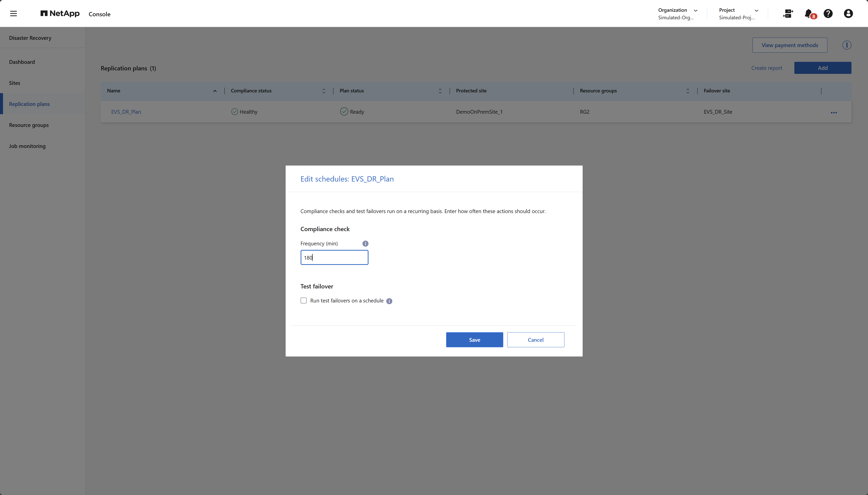This screenshot has height=495, width=868.
Task: Click the notifications bell icon
Action: pos(808,14)
